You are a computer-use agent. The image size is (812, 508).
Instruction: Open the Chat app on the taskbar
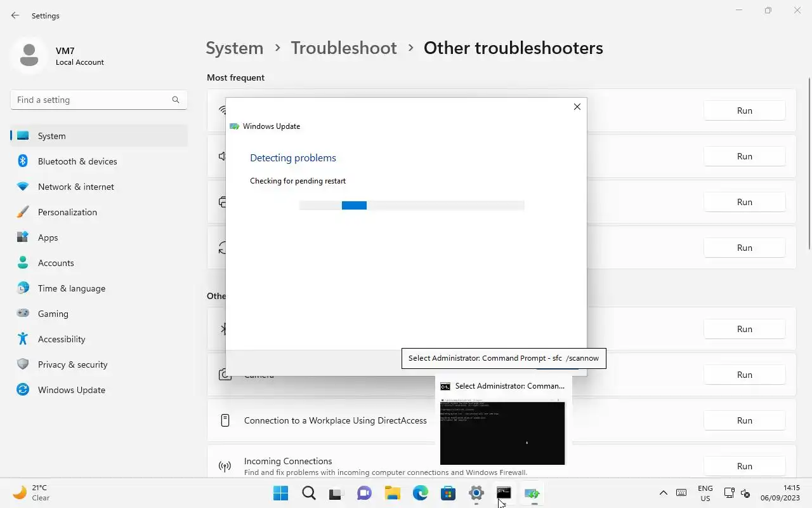point(364,493)
